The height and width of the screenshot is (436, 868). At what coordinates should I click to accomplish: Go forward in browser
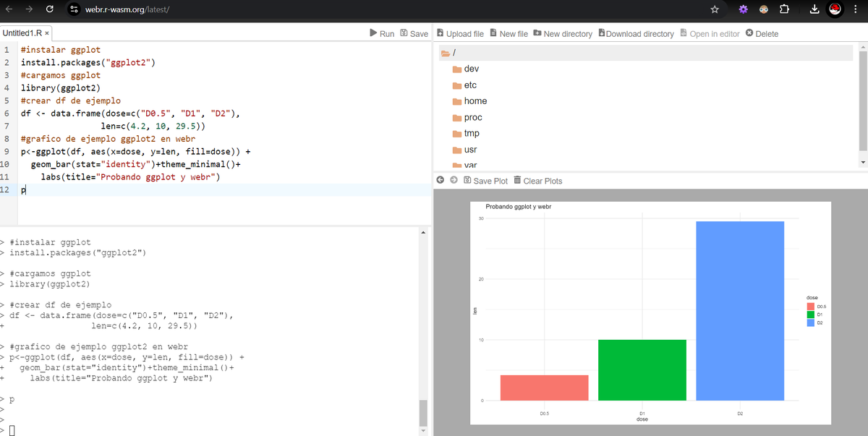pyautogui.click(x=30, y=9)
